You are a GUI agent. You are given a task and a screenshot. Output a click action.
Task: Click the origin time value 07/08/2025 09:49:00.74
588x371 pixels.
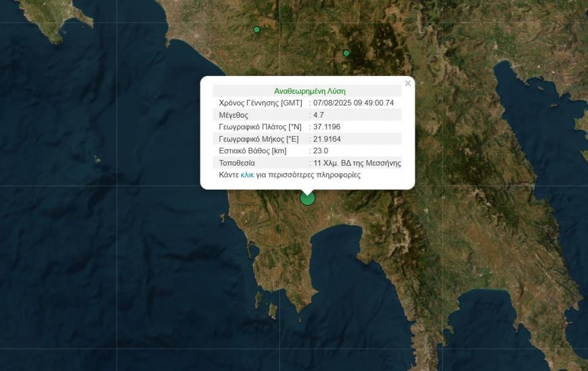(x=353, y=103)
